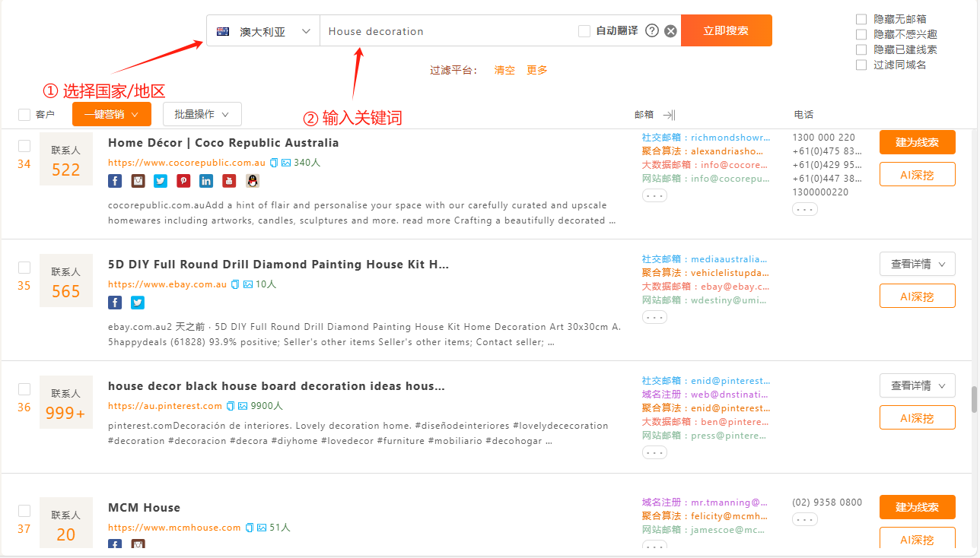This screenshot has width=980, height=558.
Task: Tick select-all checkbox beside 客户
Action: pyautogui.click(x=24, y=115)
